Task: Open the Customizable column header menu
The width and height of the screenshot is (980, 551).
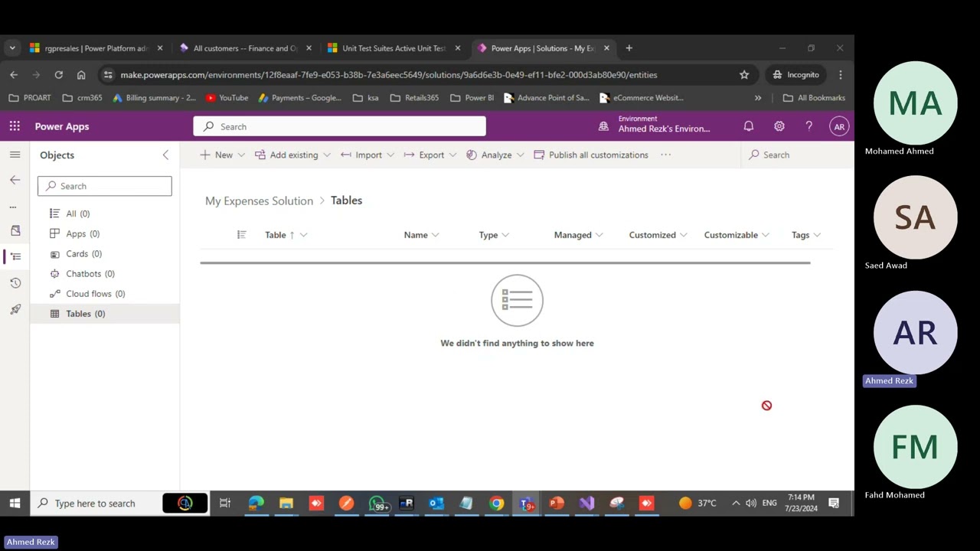Action: pyautogui.click(x=737, y=235)
